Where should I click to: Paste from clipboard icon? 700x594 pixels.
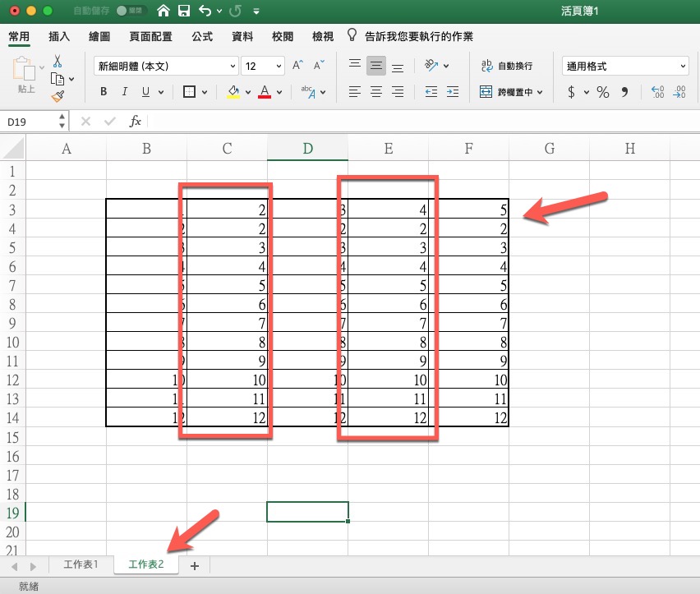click(x=24, y=69)
